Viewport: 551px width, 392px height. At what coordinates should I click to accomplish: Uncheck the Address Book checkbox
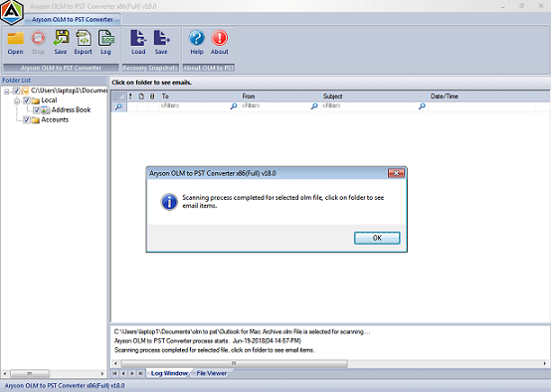37,110
